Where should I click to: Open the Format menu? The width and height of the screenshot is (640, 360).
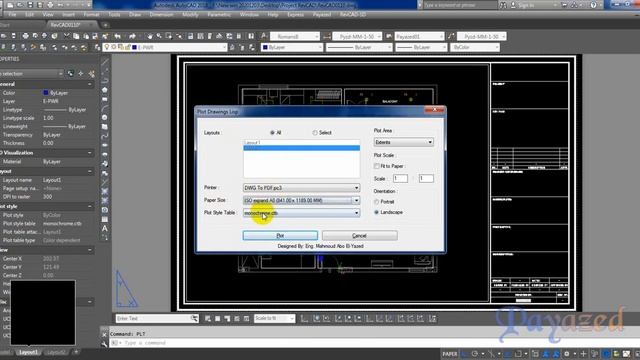pyautogui.click(x=91, y=14)
